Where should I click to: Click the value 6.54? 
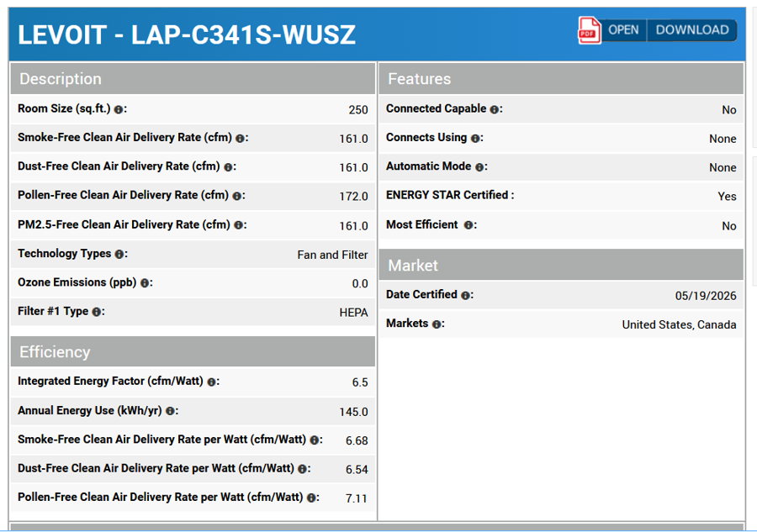(357, 470)
